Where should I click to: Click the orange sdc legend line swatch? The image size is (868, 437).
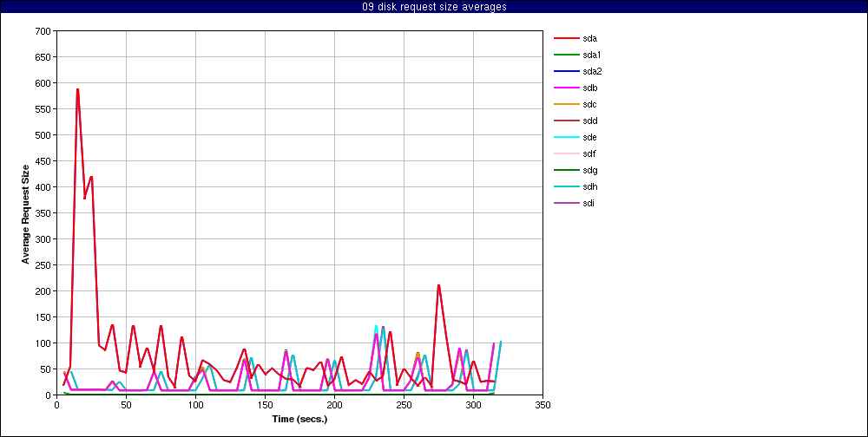(566, 104)
